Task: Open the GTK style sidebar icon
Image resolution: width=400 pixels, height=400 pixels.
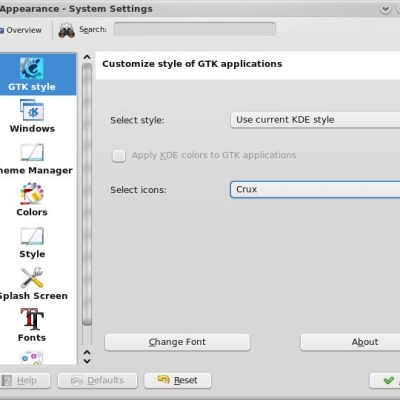Action: coord(32,69)
